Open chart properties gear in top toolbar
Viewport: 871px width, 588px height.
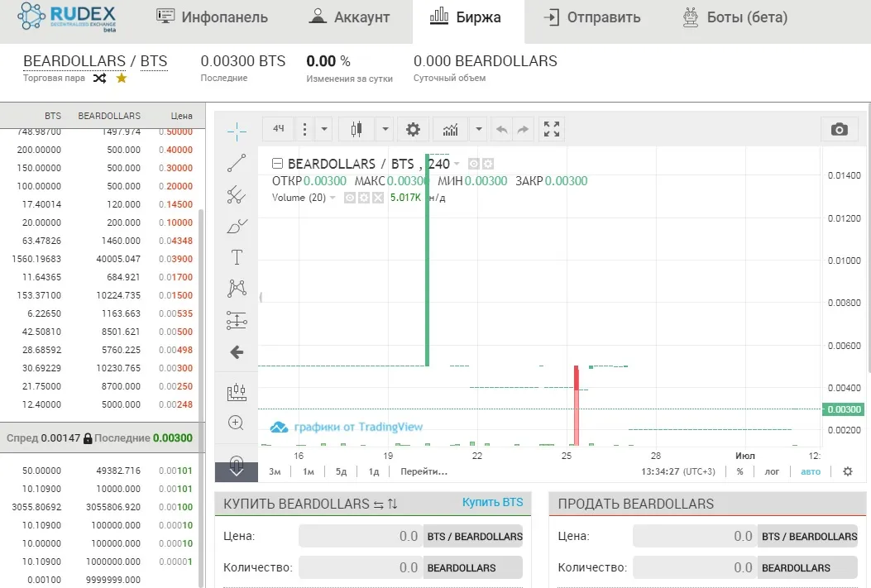pyautogui.click(x=413, y=129)
